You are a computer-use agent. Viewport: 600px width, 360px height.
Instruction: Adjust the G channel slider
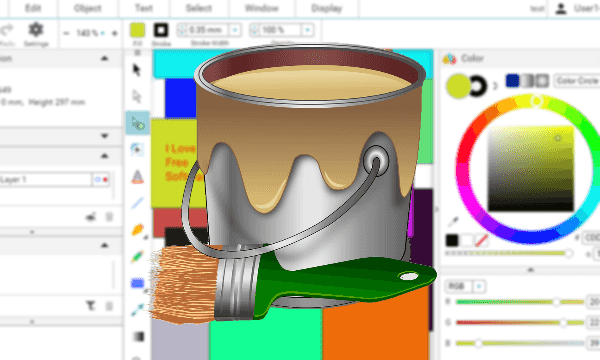pos(520,323)
